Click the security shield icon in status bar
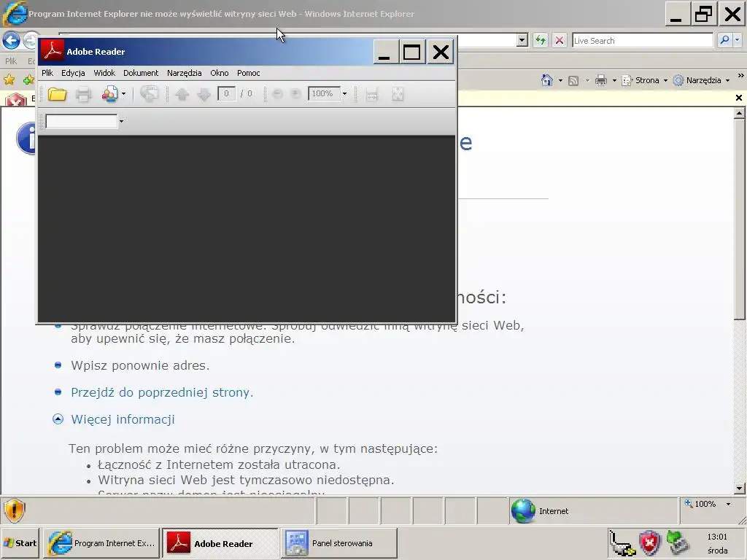Viewport: 747px width, 560px height. (x=14, y=510)
